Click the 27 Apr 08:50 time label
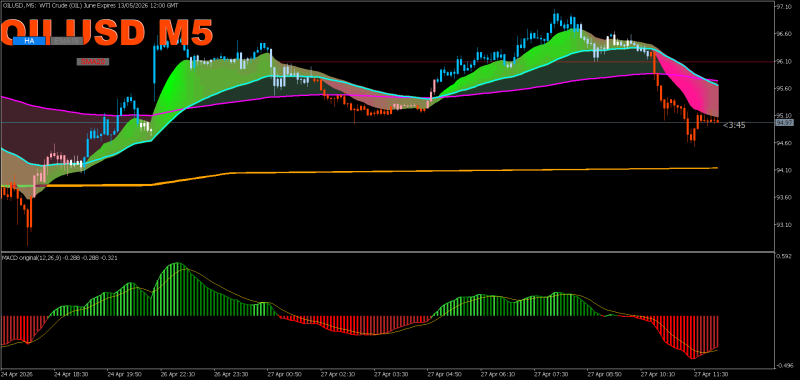 click(605, 373)
